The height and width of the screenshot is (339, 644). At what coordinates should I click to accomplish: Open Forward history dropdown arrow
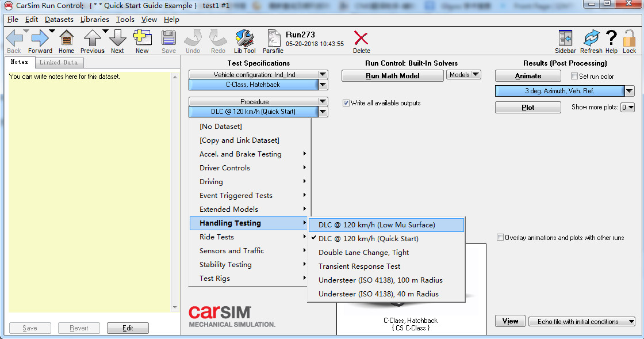pyautogui.click(x=52, y=31)
